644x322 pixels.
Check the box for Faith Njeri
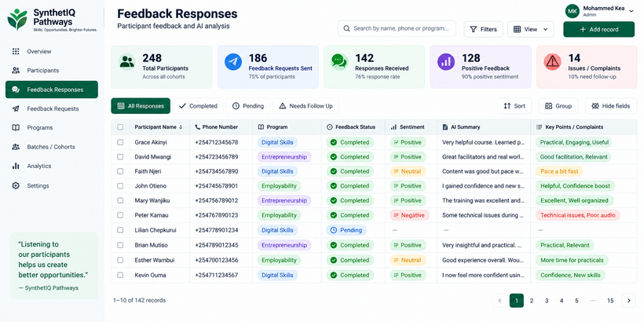click(x=120, y=171)
